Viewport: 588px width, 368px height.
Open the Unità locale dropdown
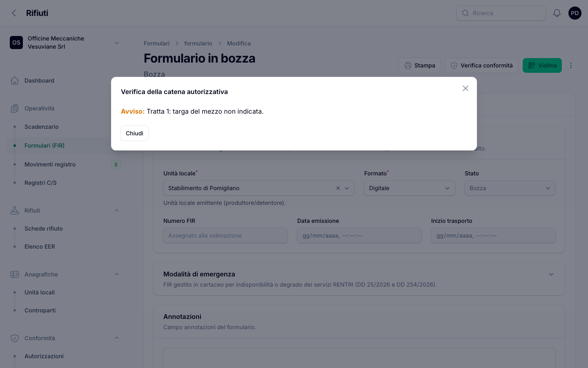[x=259, y=188]
